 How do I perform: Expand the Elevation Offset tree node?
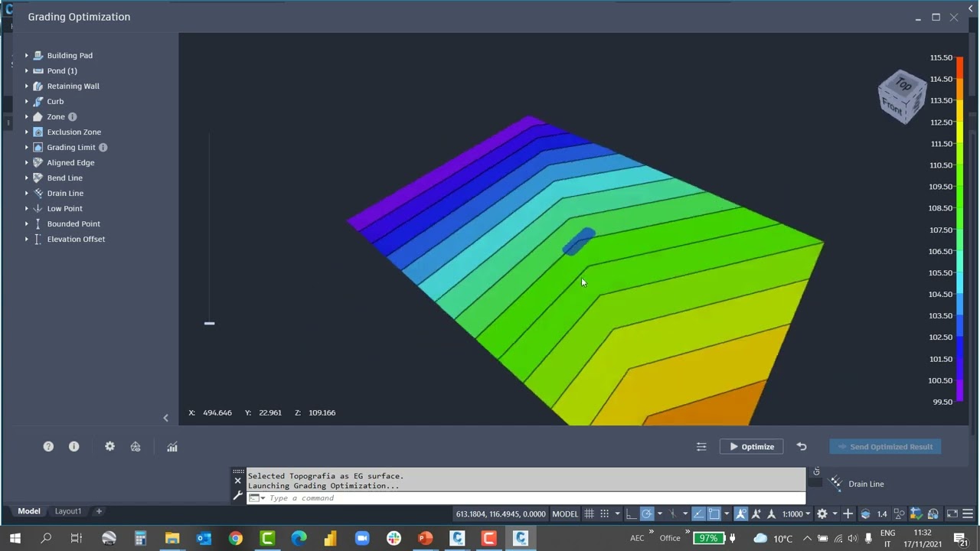coord(26,240)
